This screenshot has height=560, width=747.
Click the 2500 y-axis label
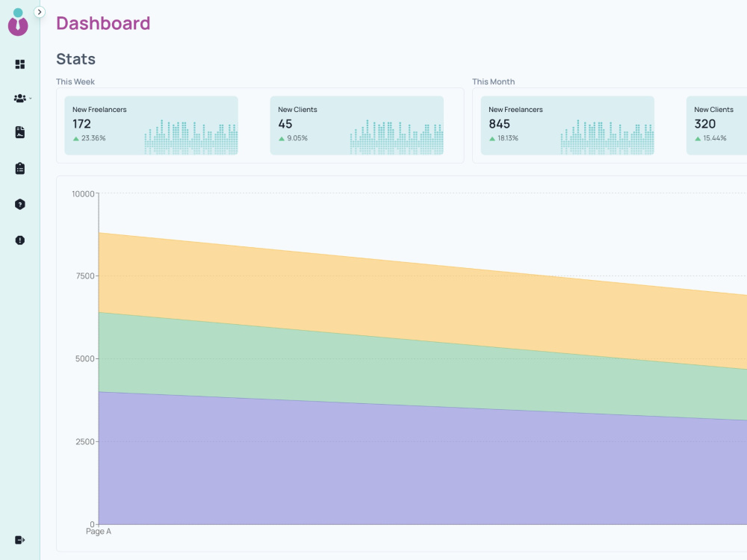pos(85,441)
